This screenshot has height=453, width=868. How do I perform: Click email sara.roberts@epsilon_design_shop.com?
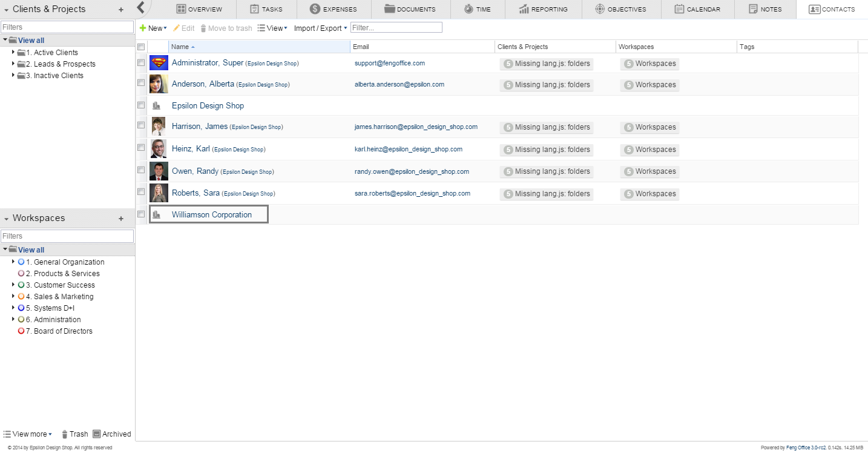[412, 194]
